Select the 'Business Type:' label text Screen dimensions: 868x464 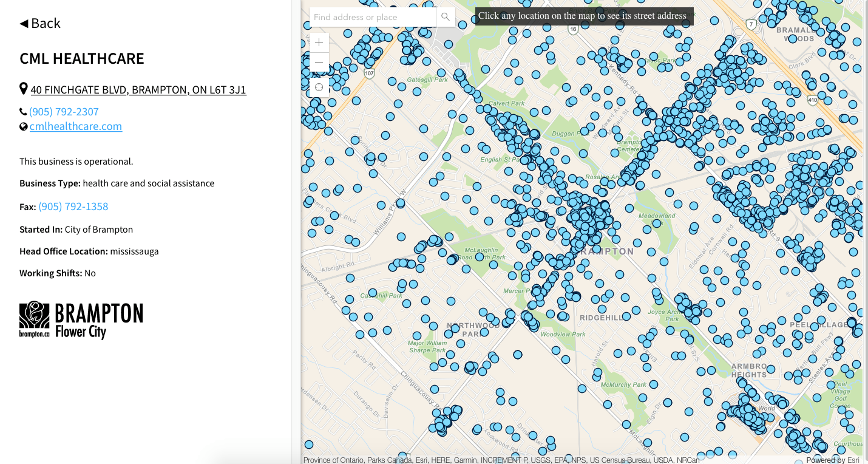tap(50, 183)
